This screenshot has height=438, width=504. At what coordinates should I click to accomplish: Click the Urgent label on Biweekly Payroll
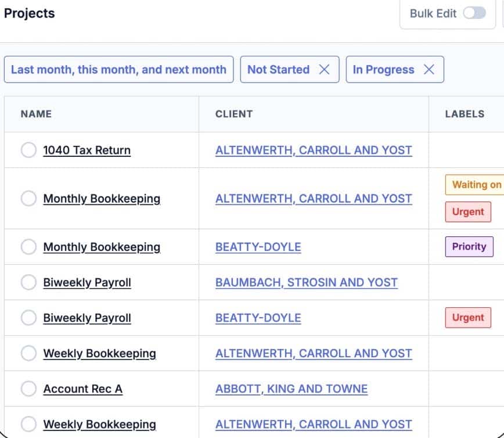[468, 318]
